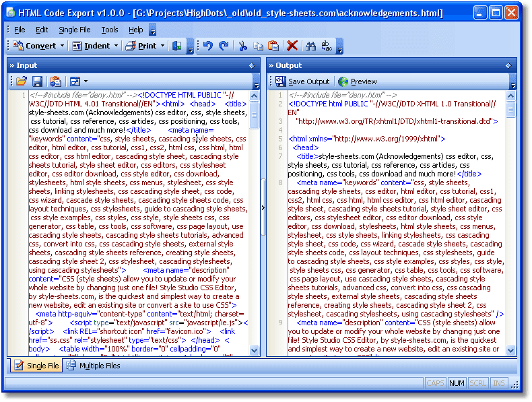Image resolution: width=532 pixels, height=402 pixels.
Task: Toggle the Output panel pin diamond
Action: coord(508,65)
